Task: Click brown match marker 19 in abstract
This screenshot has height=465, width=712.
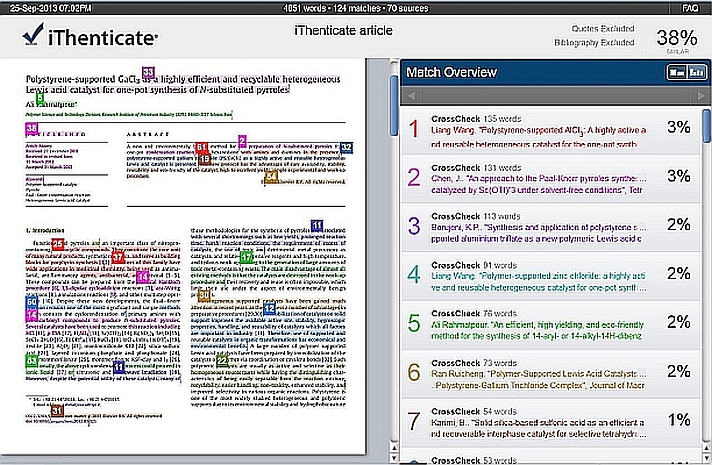Action: point(205,158)
